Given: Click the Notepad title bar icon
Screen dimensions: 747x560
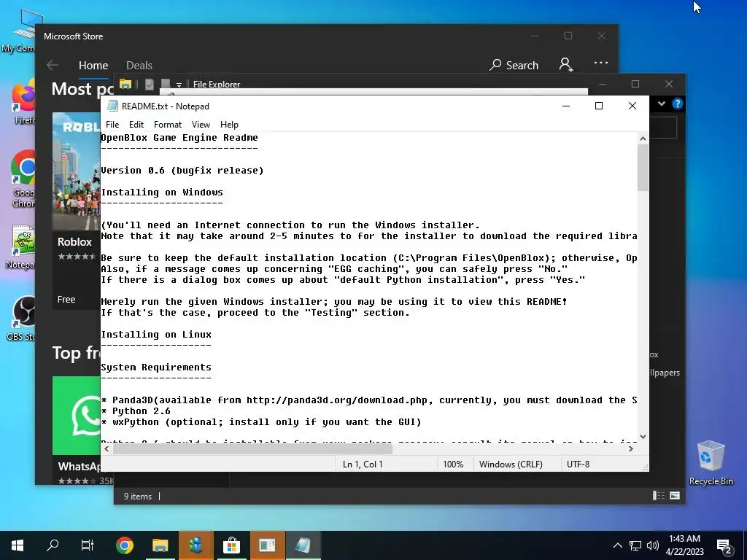Looking at the screenshot, I should [x=112, y=106].
